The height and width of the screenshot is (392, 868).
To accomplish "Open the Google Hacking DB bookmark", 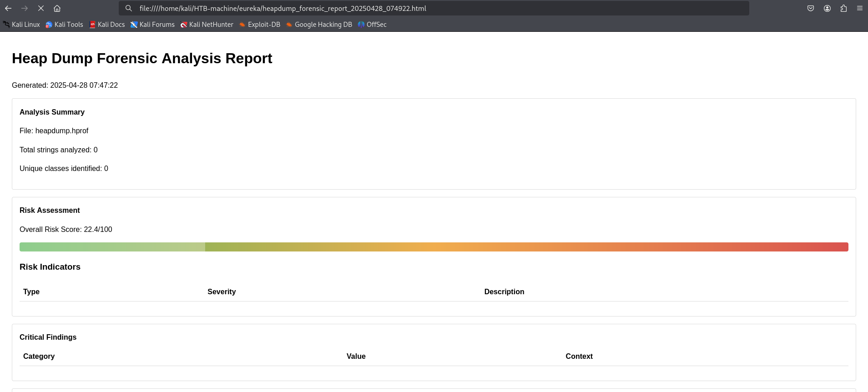I will tap(319, 25).
